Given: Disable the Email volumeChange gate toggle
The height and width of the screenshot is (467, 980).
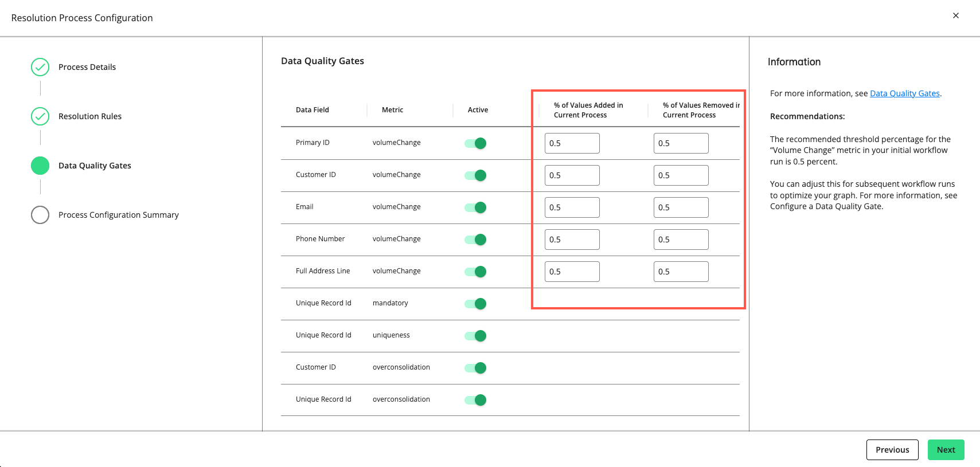Looking at the screenshot, I should click(476, 207).
